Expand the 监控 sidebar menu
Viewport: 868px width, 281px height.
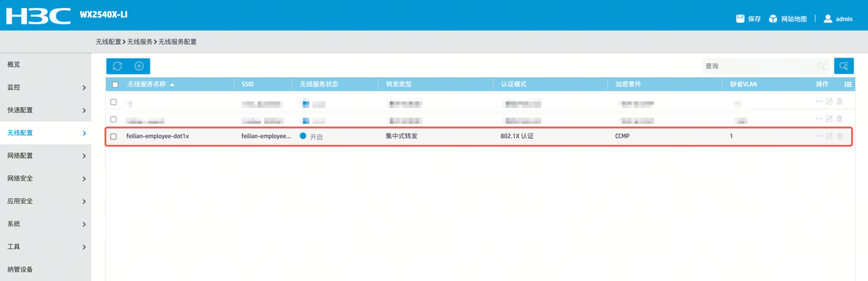coord(45,87)
